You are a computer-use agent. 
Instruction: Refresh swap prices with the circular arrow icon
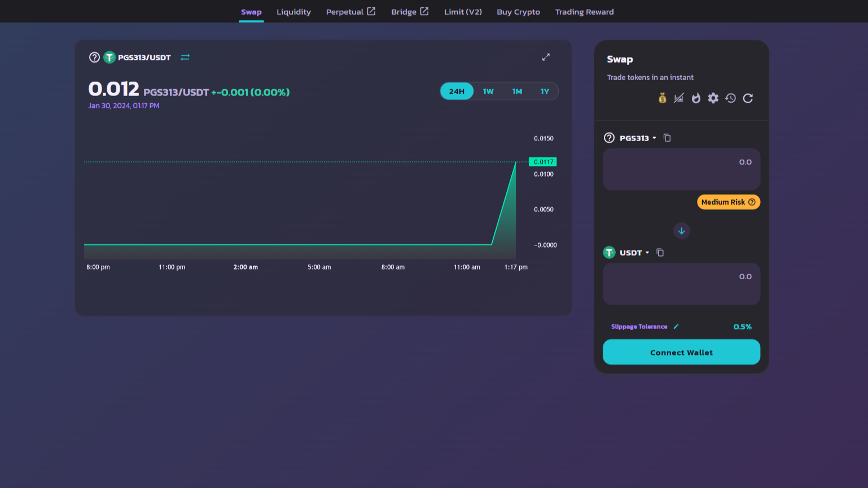748,98
